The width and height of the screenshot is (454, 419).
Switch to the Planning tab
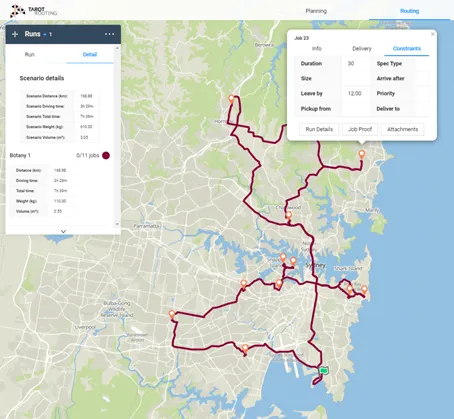click(x=316, y=11)
